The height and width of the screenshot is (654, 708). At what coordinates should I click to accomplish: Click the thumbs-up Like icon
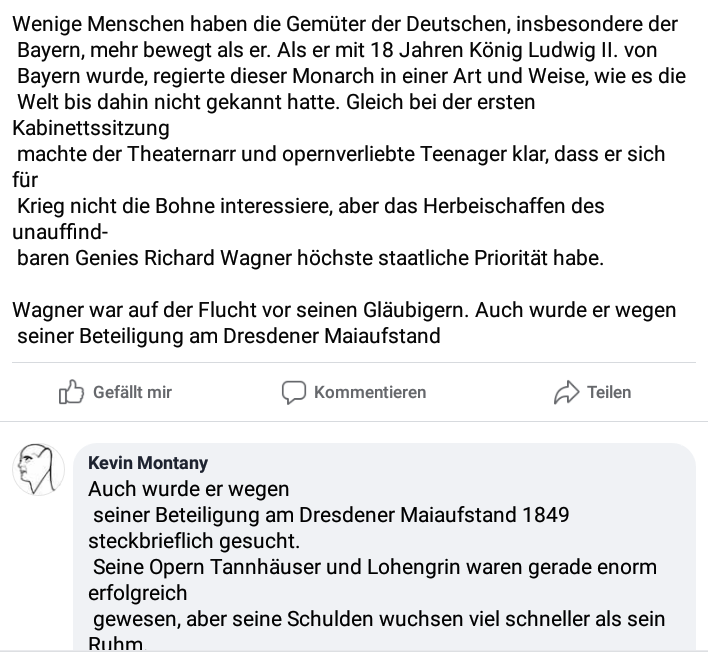[x=72, y=392]
